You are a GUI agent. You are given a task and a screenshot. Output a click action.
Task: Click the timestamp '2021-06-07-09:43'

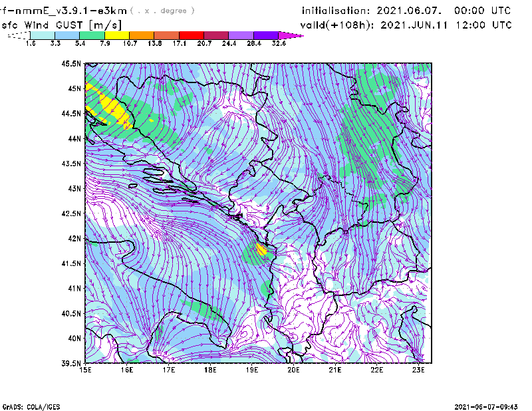(x=486, y=407)
